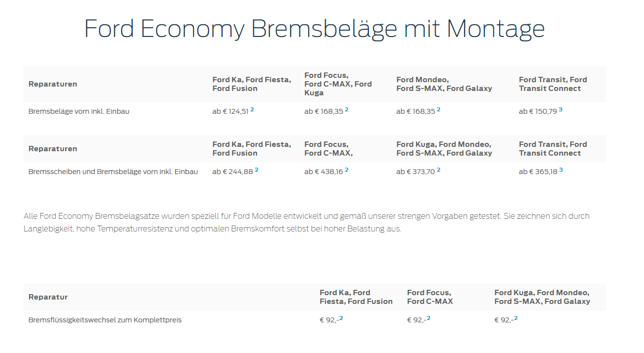Select the Bremsscheiben und Bremsbeläge vorn row label
This screenshot has width=644, height=353.
tap(113, 172)
